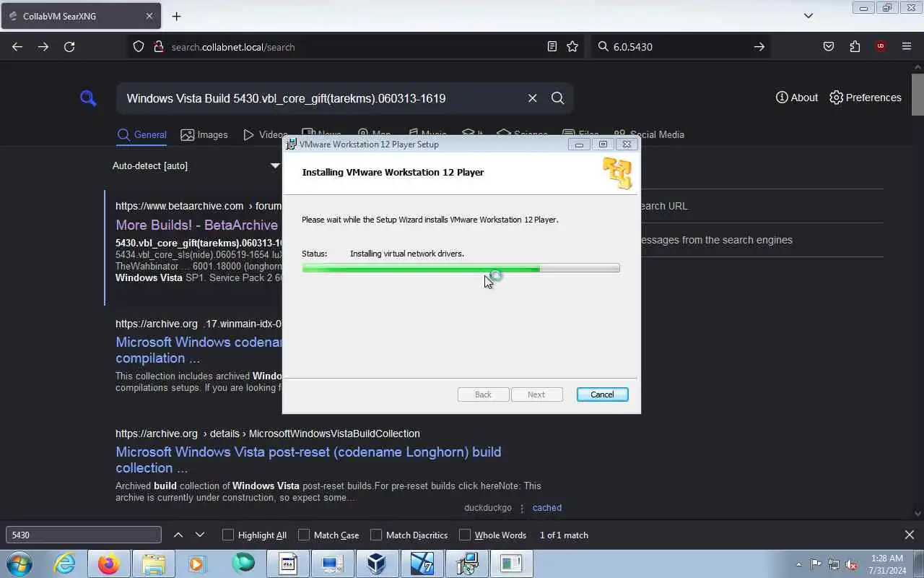Select the Videos search tab
The image size is (924, 578).
point(265,134)
